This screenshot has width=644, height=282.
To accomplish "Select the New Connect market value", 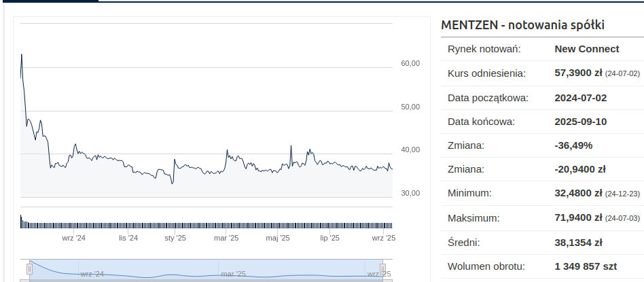I will point(587,49).
